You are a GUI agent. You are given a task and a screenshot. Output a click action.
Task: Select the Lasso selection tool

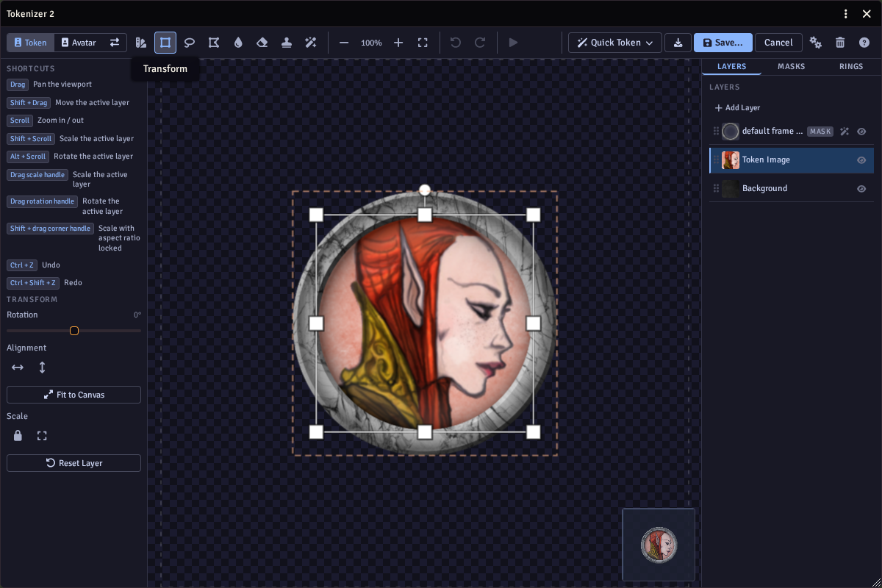(190, 43)
